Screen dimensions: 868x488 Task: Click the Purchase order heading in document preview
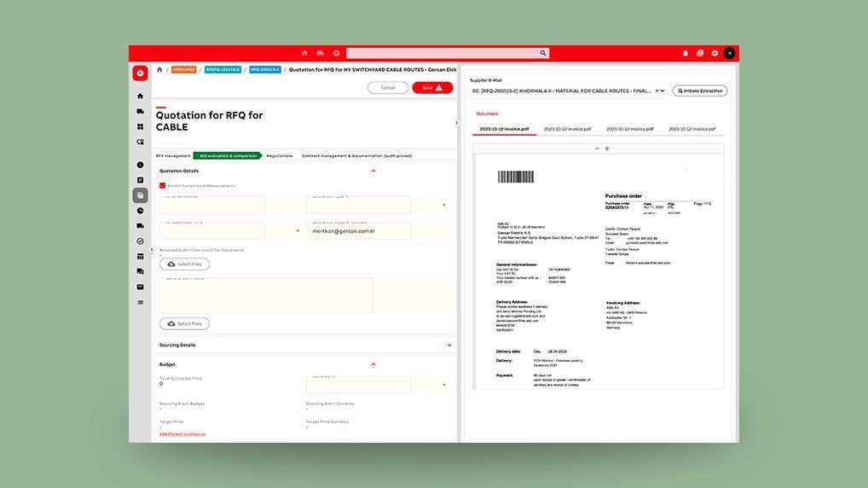(x=623, y=196)
